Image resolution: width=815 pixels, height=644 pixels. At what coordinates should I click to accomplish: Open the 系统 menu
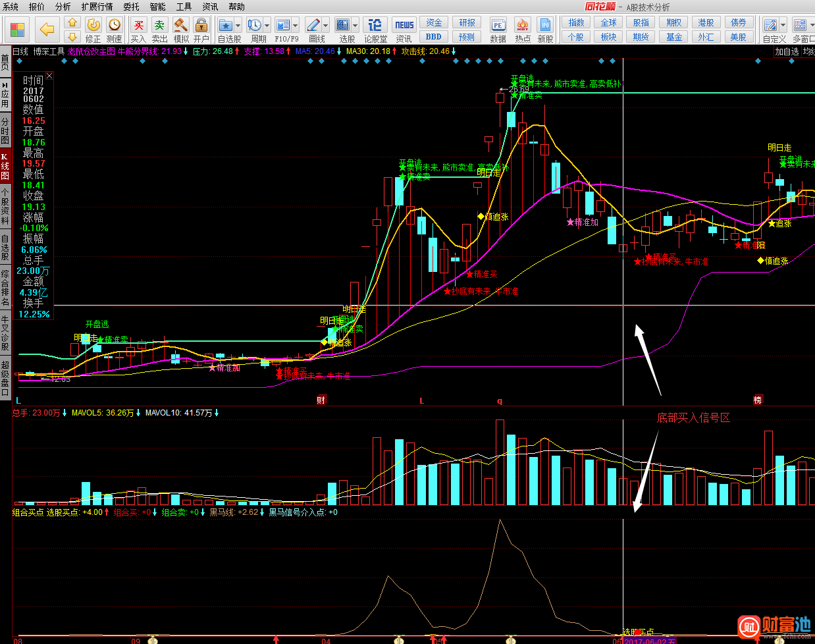click(x=11, y=7)
